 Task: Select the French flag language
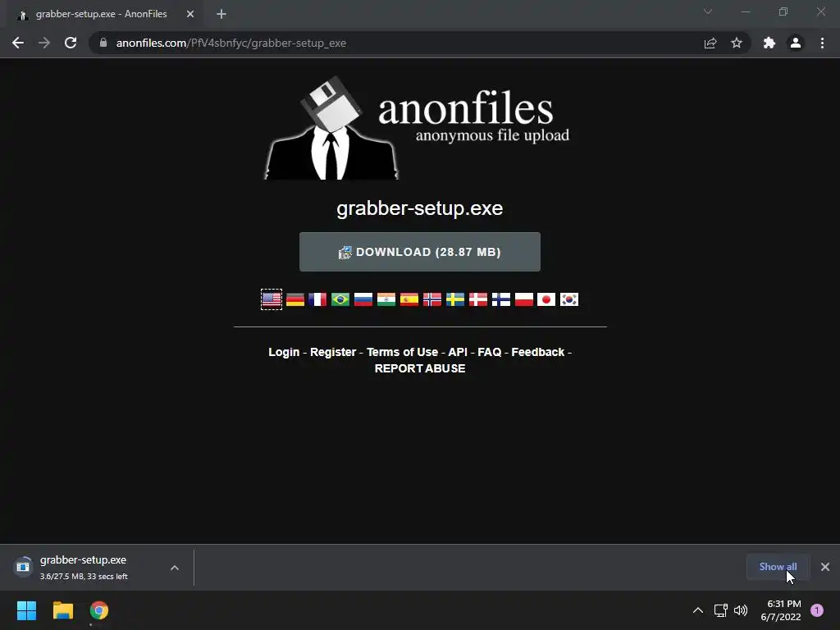(x=317, y=299)
